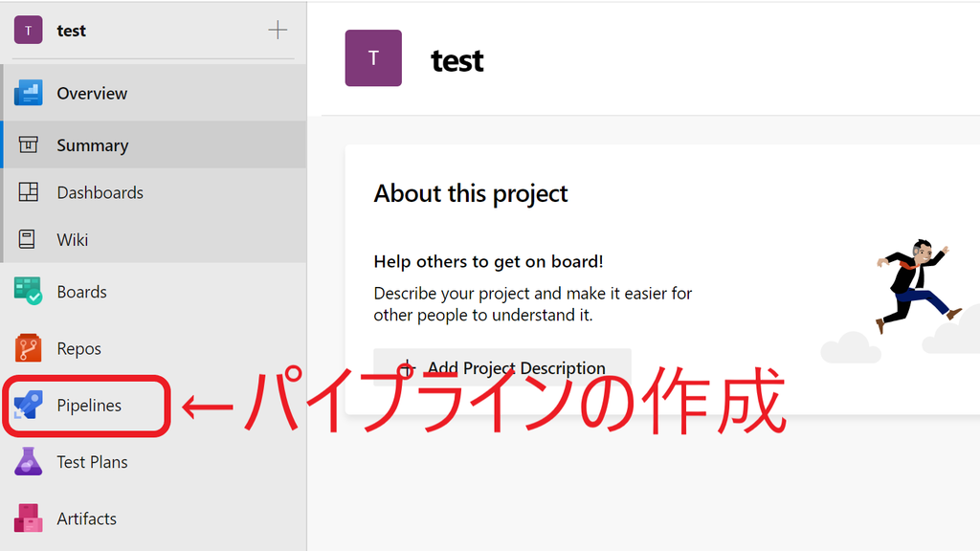Click the test project name in the sidebar header
This screenshot has height=551, width=980.
click(x=71, y=31)
